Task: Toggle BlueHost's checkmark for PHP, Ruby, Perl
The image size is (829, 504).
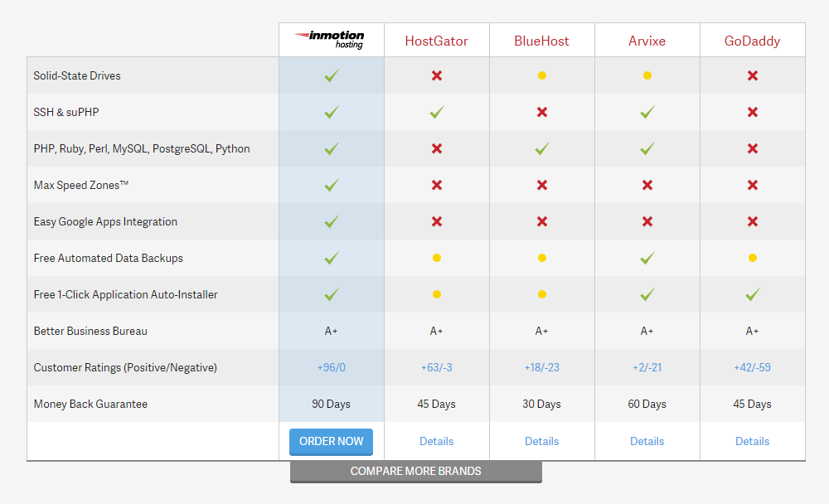Action: click(x=541, y=148)
